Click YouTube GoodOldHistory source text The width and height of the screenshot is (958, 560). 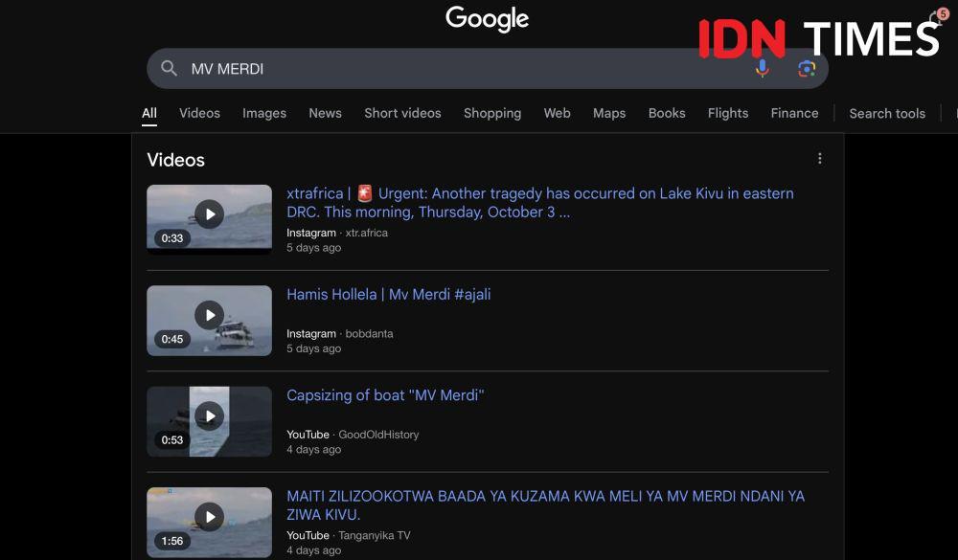[x=353, y=435]
